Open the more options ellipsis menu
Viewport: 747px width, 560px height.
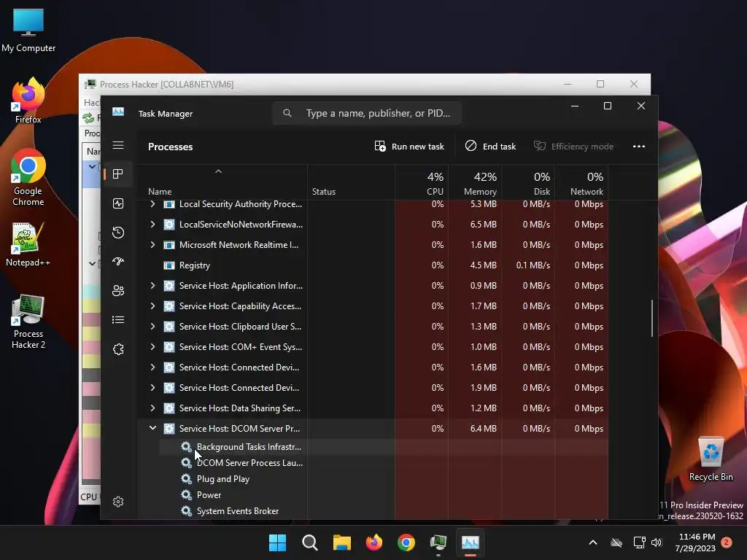639,146
